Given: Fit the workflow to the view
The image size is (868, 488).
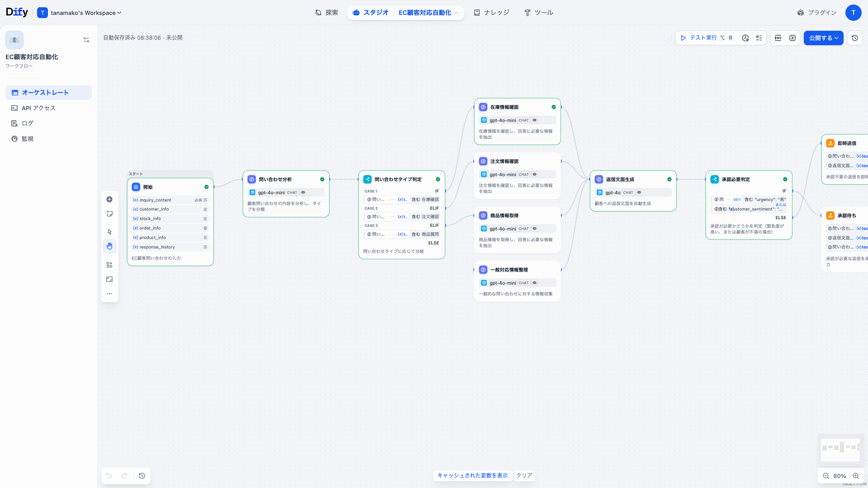Looking at the screenshot, I should tap(109, 279).
